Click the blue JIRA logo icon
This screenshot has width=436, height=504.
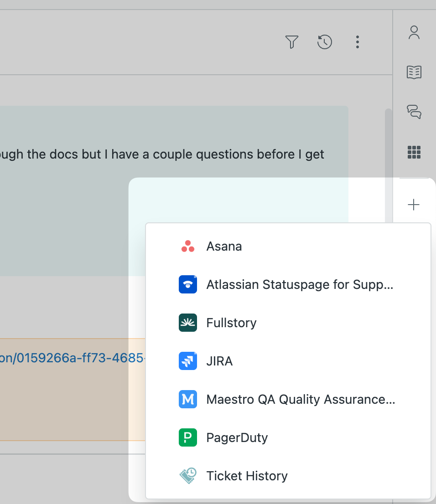tap(188, 361)
